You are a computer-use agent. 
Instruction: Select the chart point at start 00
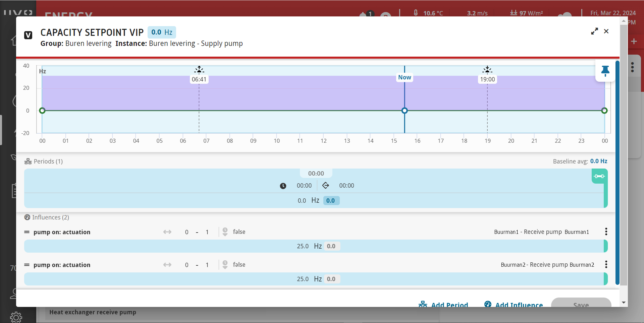point(42,111)
